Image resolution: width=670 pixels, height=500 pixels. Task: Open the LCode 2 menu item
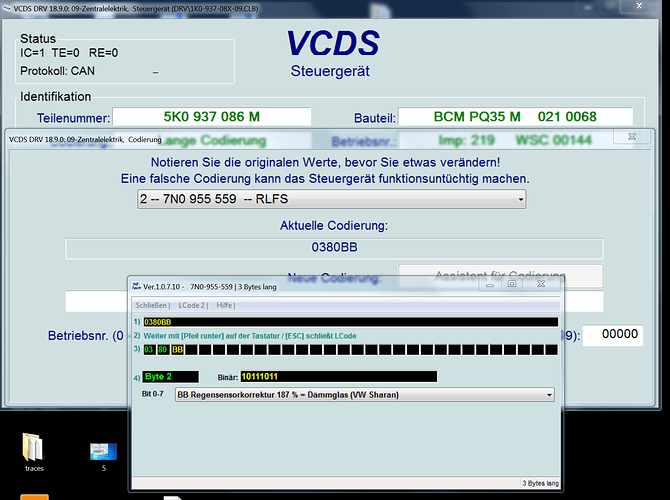click(192, 305)
